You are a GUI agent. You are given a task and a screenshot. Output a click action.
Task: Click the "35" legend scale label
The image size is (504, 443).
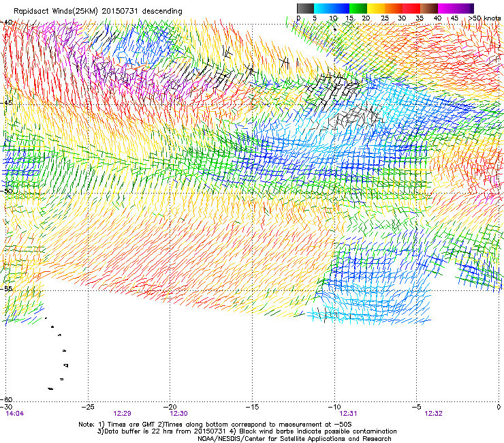pyautogui.click(x=420, y=18)
